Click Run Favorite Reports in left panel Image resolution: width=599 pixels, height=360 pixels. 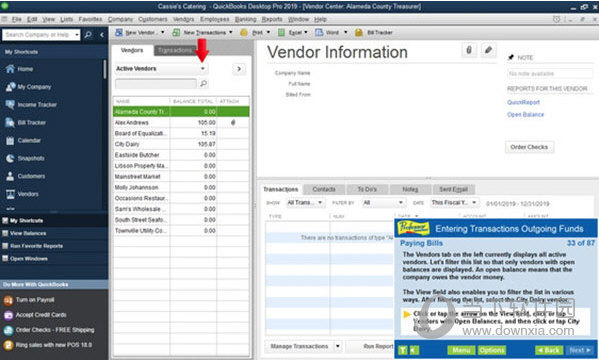pos(36,246)
